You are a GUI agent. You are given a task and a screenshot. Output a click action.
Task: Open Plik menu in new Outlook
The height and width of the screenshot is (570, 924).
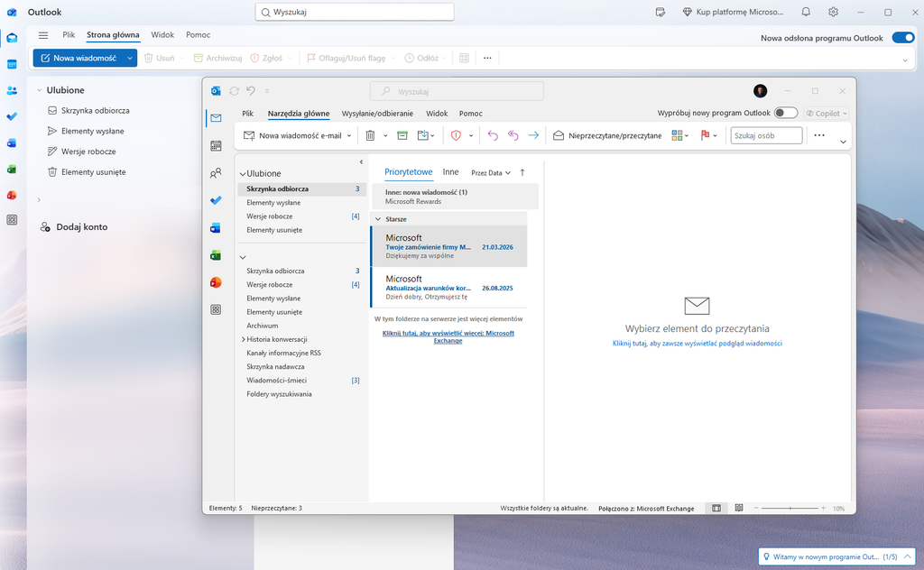coord(69,35)
